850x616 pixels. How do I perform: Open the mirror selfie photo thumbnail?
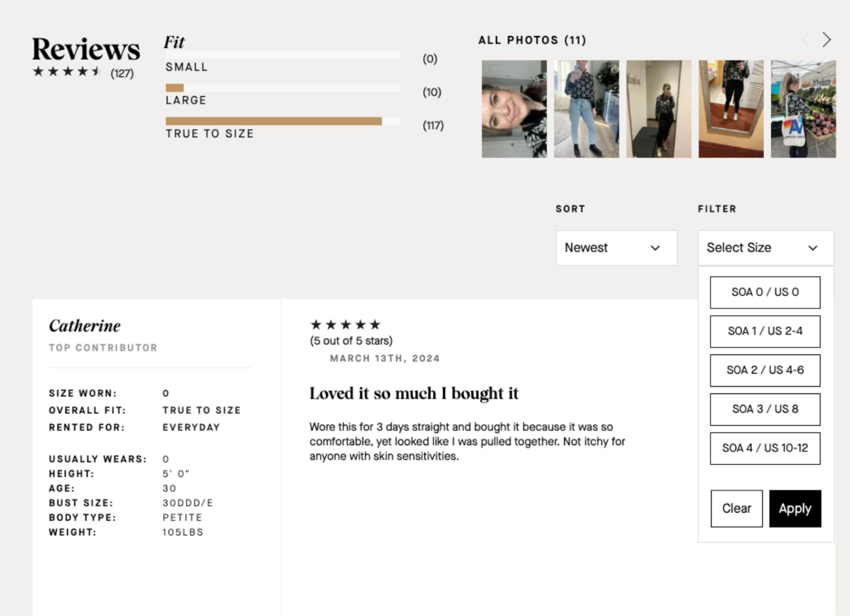click(x=730, y=108)
